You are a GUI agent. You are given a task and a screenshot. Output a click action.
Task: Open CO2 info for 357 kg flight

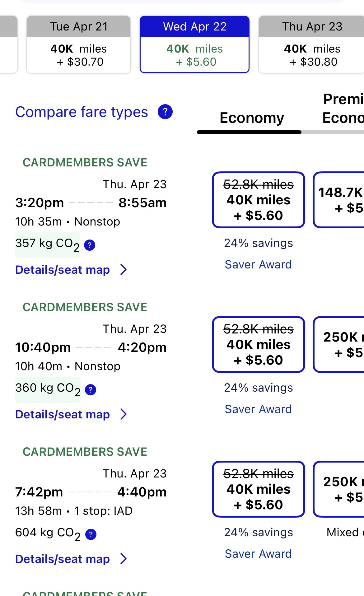pos(90,245)
